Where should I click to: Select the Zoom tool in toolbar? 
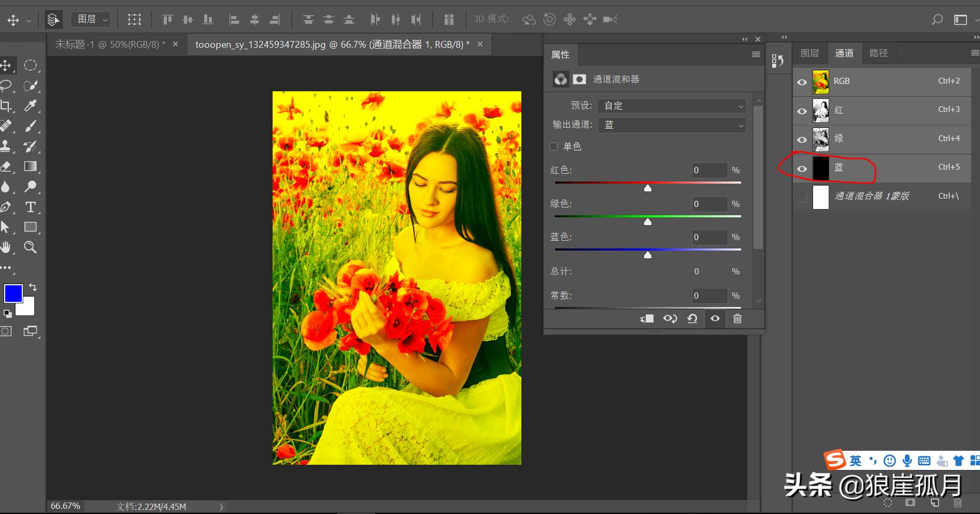(31, 247)
